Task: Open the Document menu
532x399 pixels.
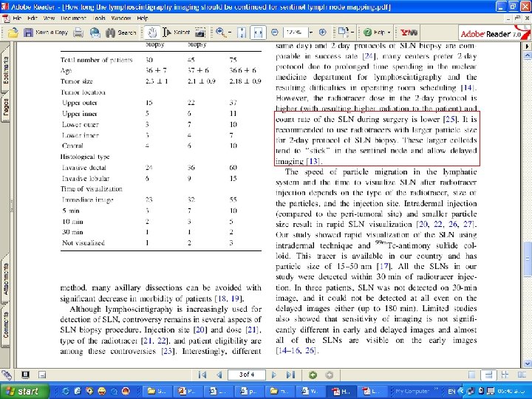Action: (x=74, y=18)
